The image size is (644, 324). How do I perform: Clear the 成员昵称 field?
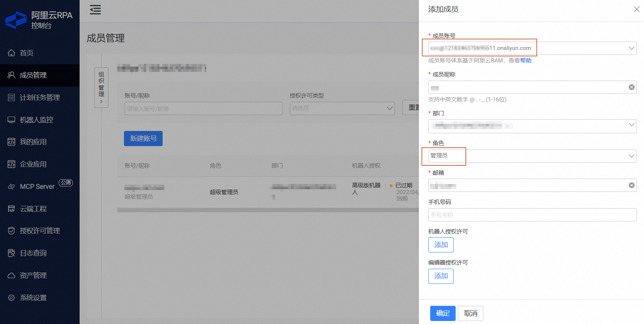[x=631, y=87]
